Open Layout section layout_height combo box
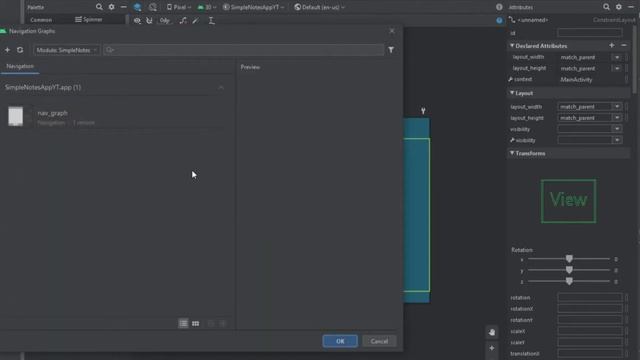This screenshot has height=360, width=640. 589,118
